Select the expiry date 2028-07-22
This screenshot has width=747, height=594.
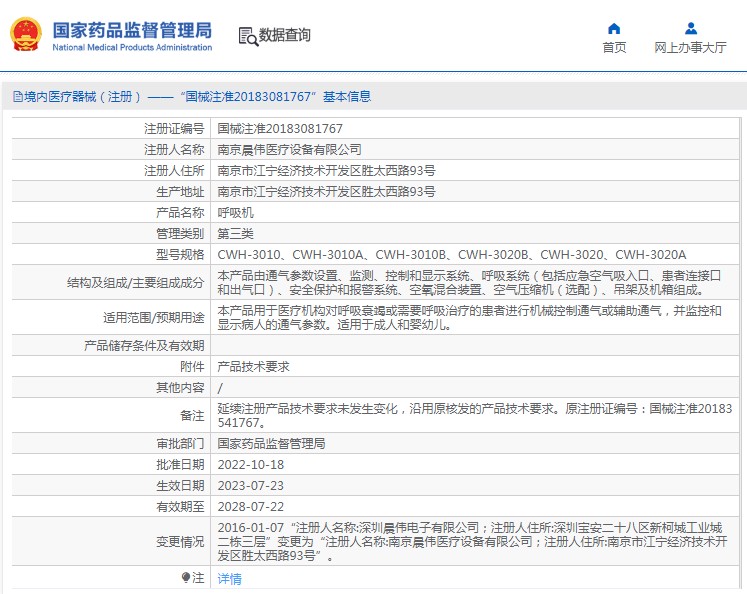coord(251,507)
